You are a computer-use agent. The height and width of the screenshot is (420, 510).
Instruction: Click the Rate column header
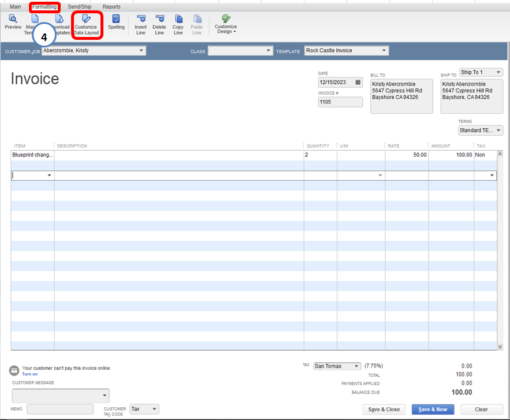click(x=393, y=146)
